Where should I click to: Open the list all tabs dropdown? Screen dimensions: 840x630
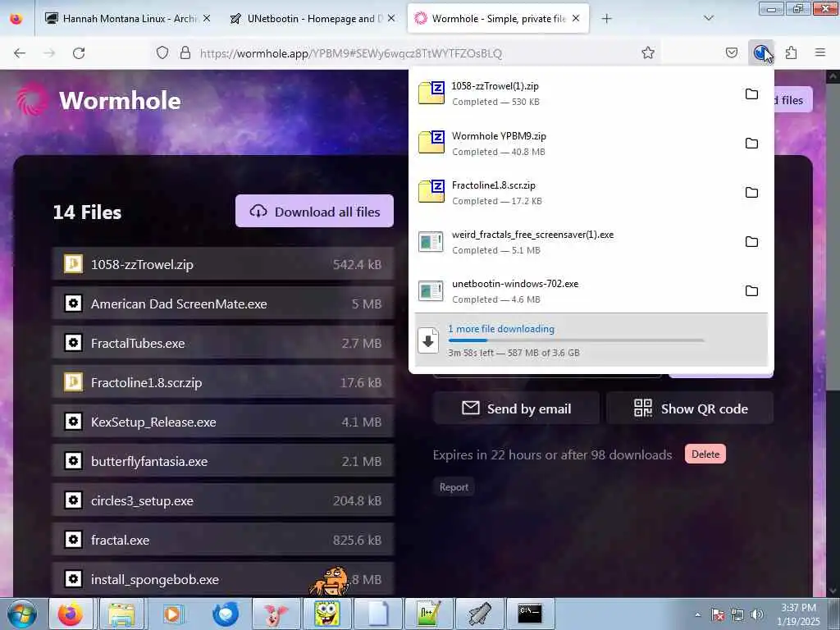click(708, 18)
